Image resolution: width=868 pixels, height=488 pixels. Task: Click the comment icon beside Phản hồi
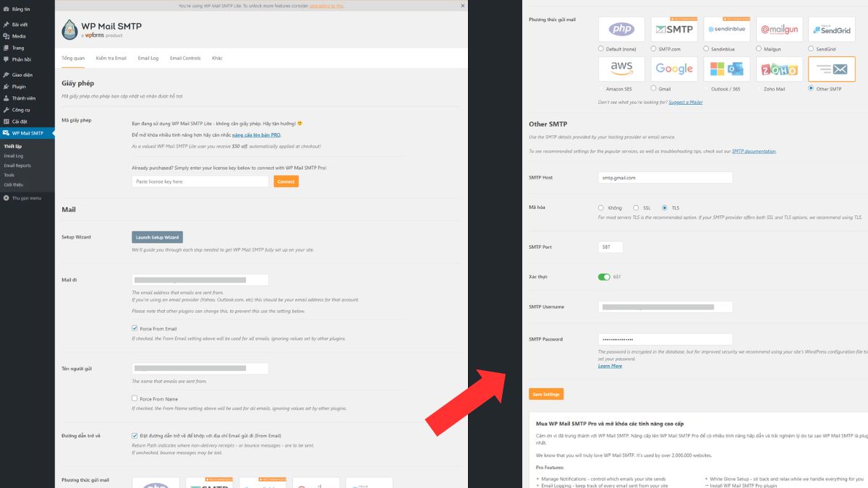pos(6,59)
